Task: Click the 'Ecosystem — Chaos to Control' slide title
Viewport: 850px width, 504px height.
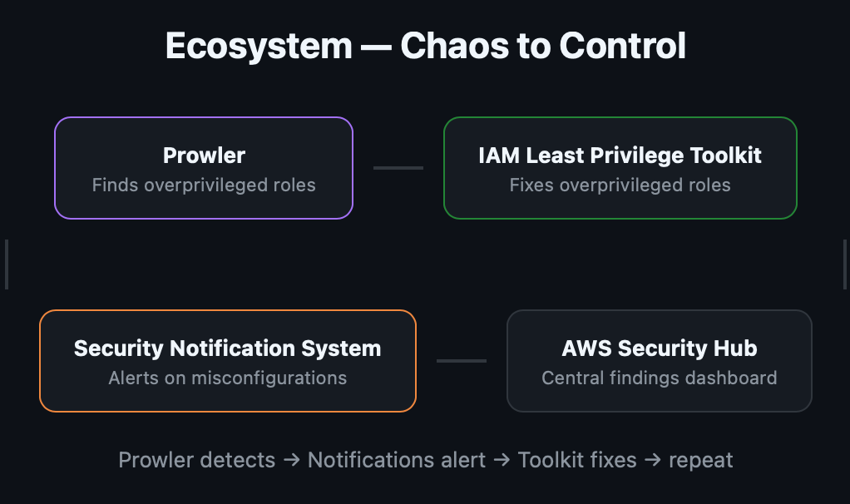Action: point(425,46)
